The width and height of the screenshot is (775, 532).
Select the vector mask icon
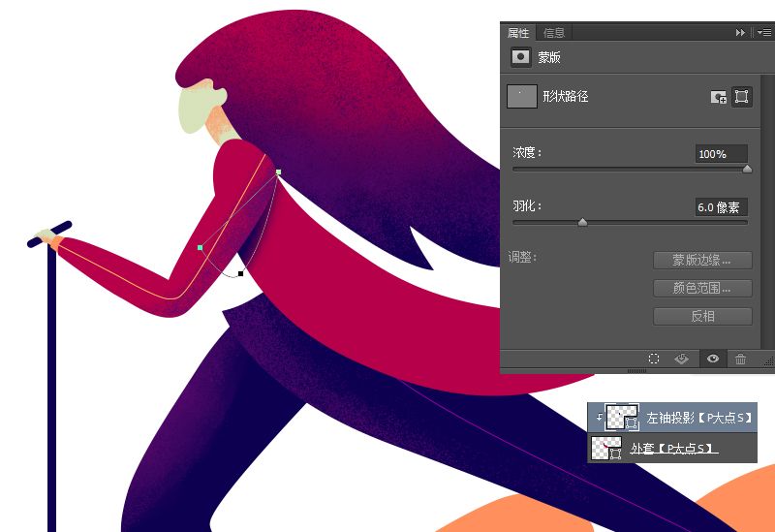pyautogui.click(x=741, y=97)
